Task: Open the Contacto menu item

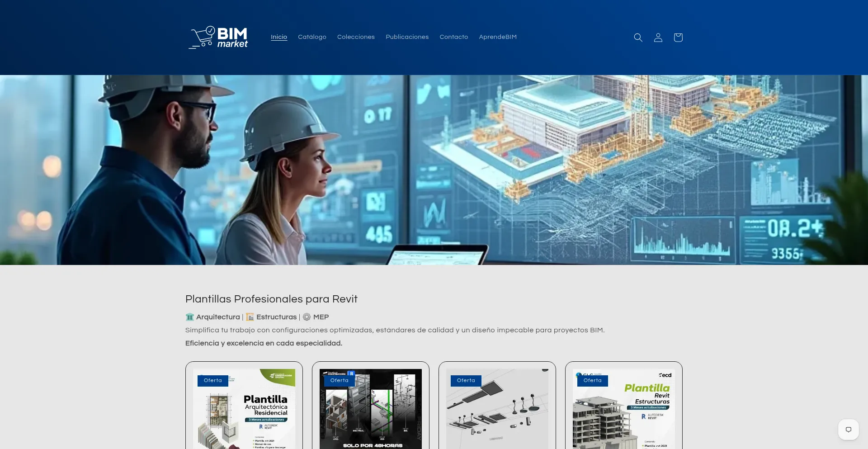Action: tap(453, 37)
